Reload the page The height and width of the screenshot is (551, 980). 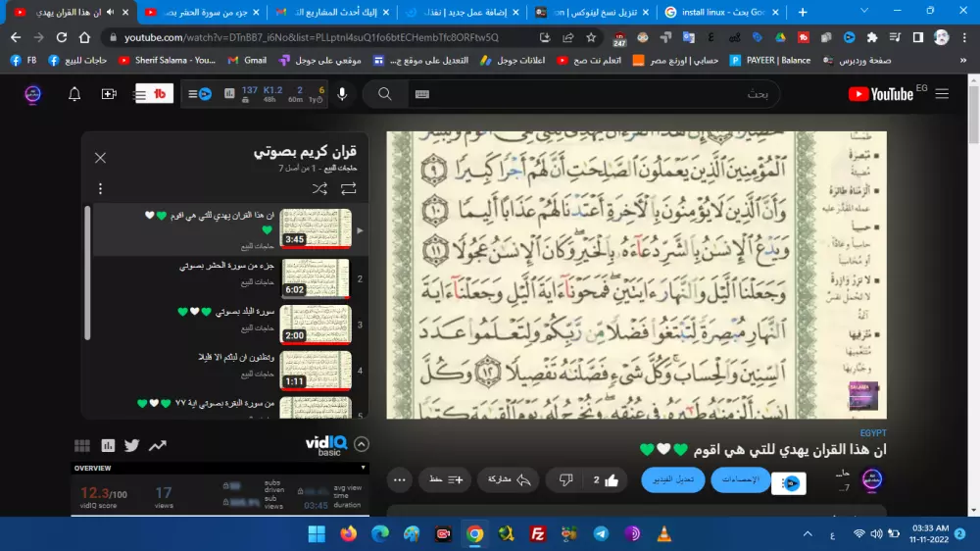[61, 37]
